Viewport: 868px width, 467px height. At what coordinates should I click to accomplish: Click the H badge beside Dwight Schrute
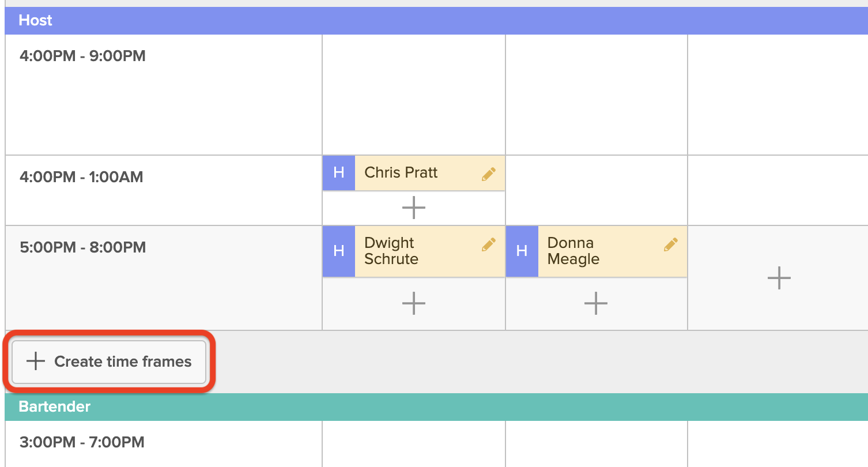click(338, 251)
